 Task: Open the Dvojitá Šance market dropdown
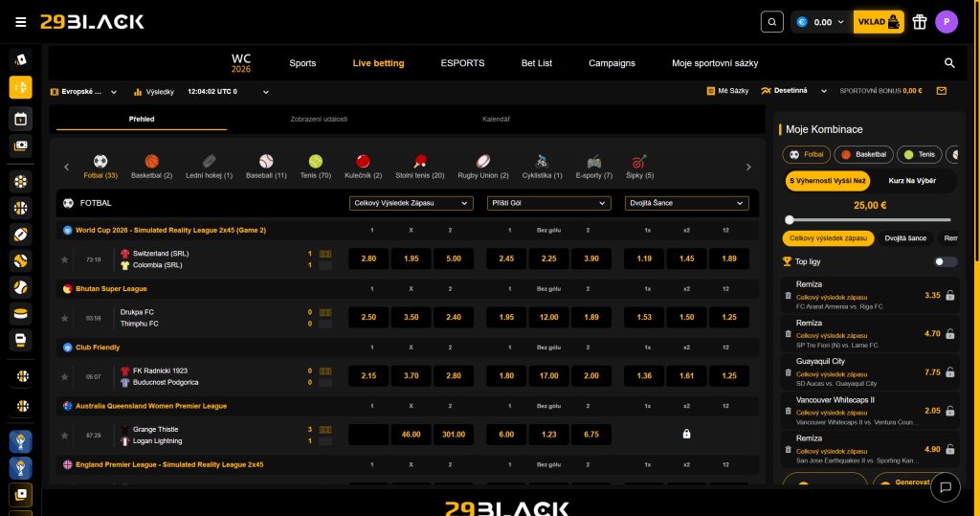[686, 203]
